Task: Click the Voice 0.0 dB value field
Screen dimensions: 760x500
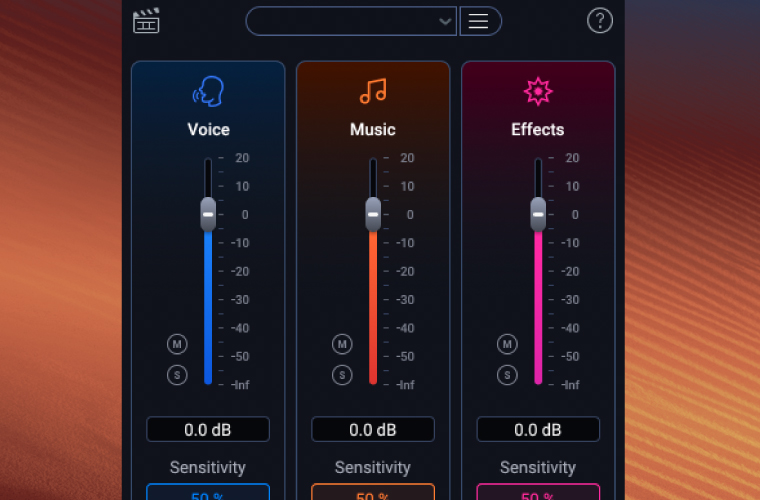Action: [x=208, y=430]
